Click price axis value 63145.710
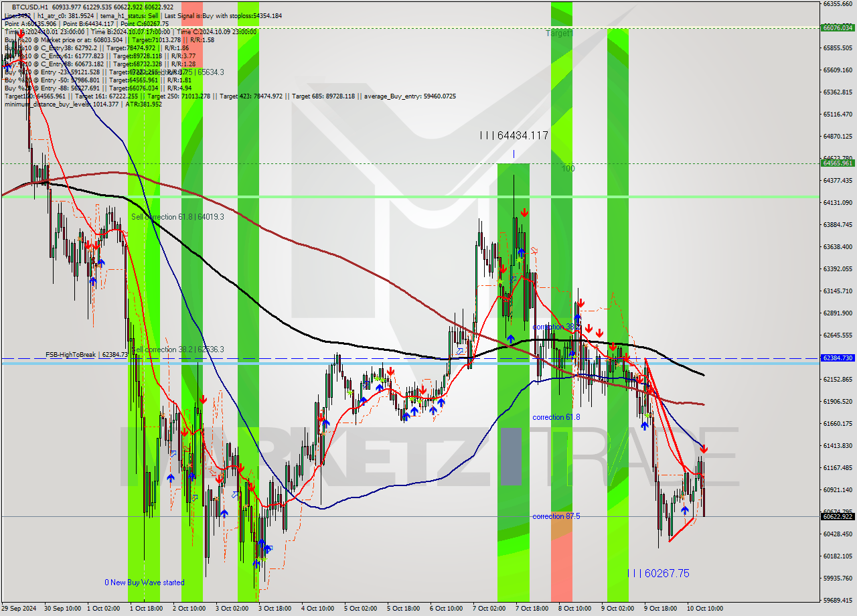Image resolution: width=857 pixels, height=616 pixels. tap(838, 291)
